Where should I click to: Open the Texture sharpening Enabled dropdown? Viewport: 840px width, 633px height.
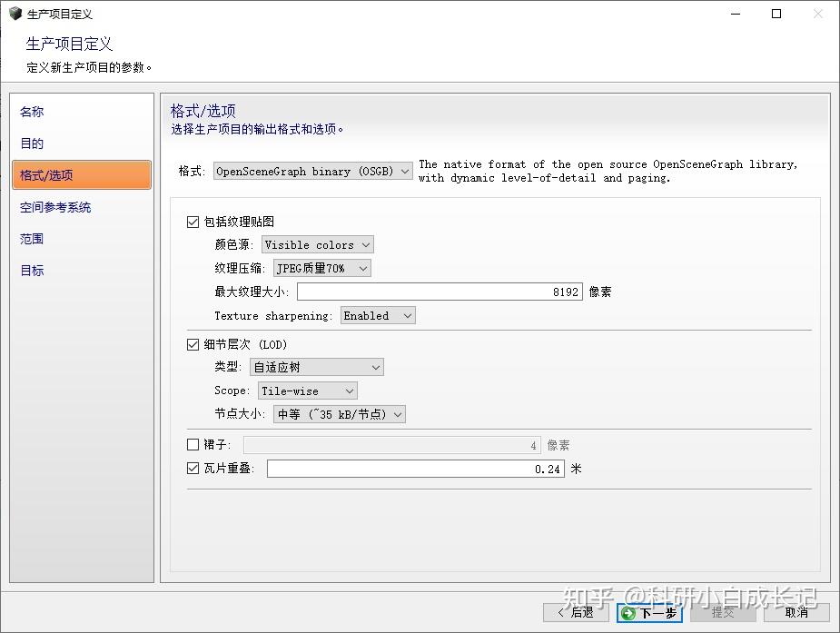click(x=378, y=315)
